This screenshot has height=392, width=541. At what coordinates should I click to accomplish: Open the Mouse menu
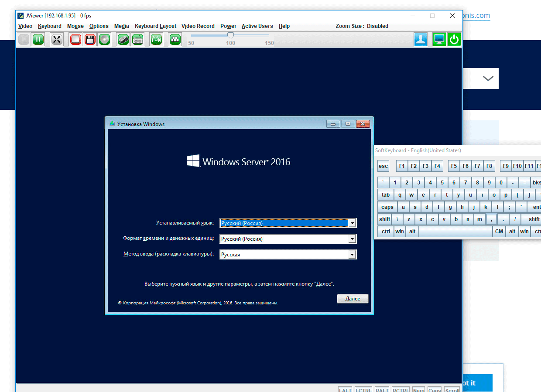[x=75, y=26]
